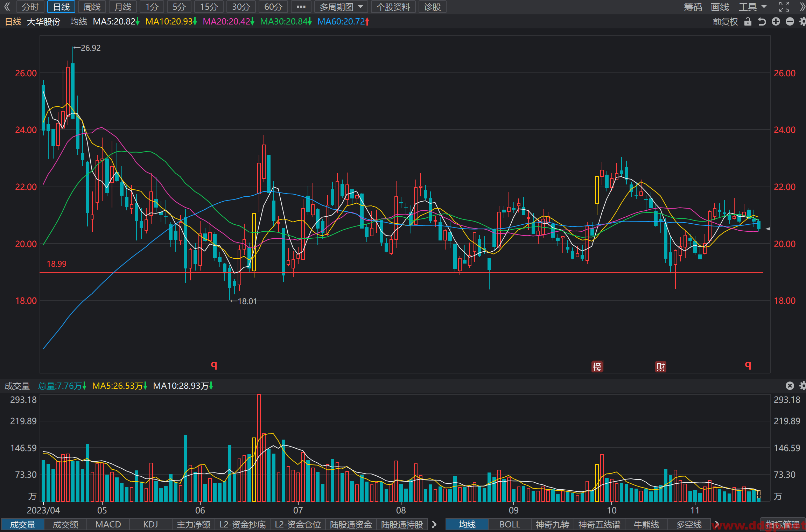Zoom in chart with plus icon
The width and height of the screenshot is (806, 532).
[776, 22]
